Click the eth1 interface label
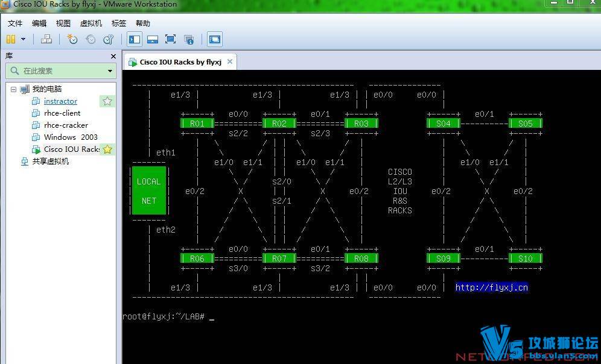The width and height of the screenshot is (601, 364). (165, 152)
